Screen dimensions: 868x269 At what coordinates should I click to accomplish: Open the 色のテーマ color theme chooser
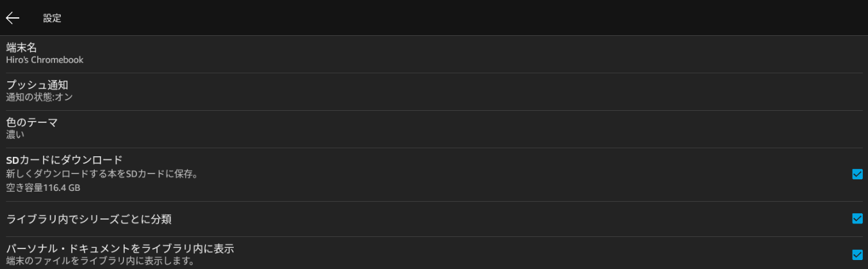pos(32,122)
